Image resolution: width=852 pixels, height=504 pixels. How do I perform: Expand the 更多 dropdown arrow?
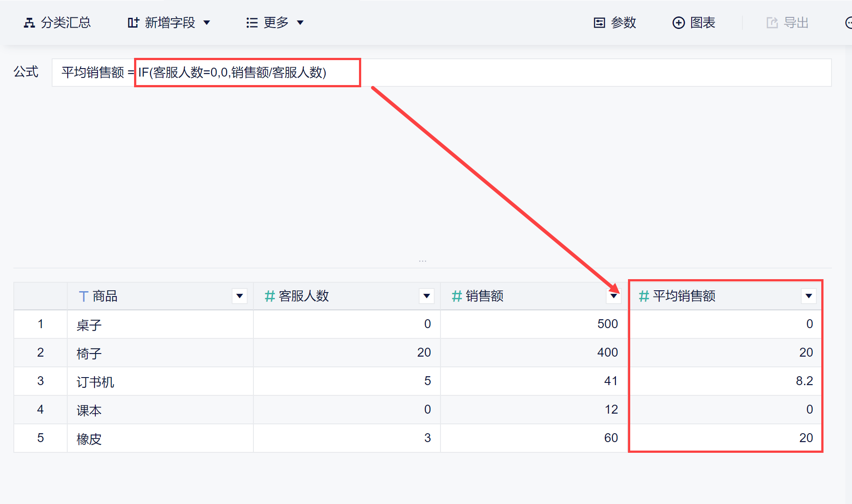point(300,23)
